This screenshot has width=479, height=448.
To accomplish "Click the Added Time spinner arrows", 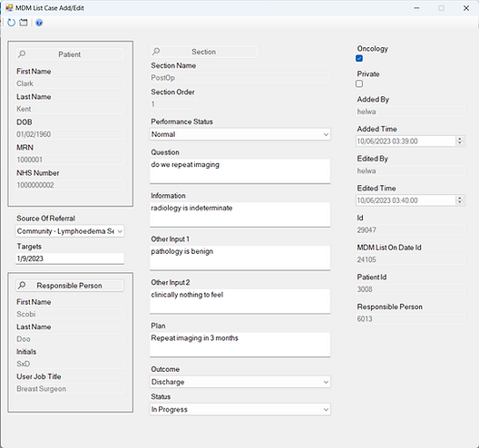I will 459,141.
